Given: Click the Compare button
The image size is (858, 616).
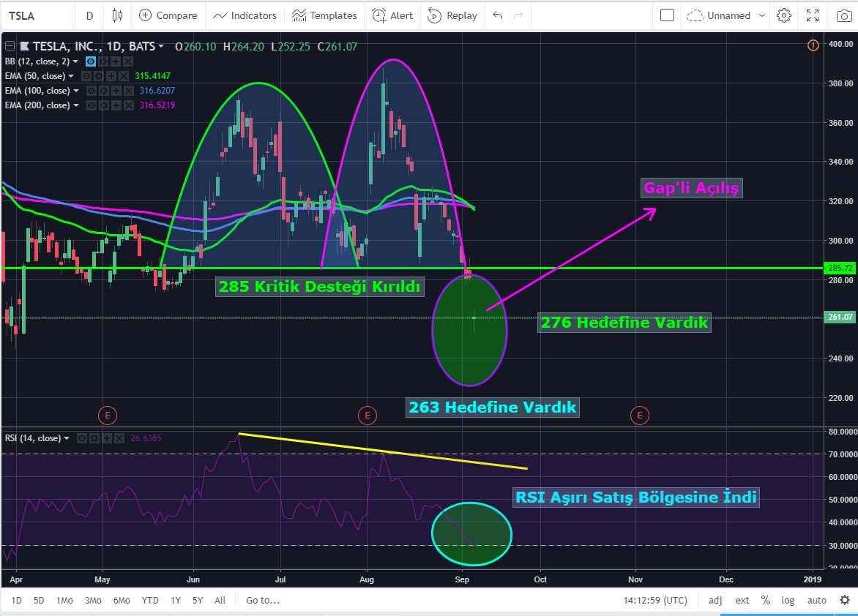Looking at the screenshot, I should pyautogui.click(x=168, y=15).
